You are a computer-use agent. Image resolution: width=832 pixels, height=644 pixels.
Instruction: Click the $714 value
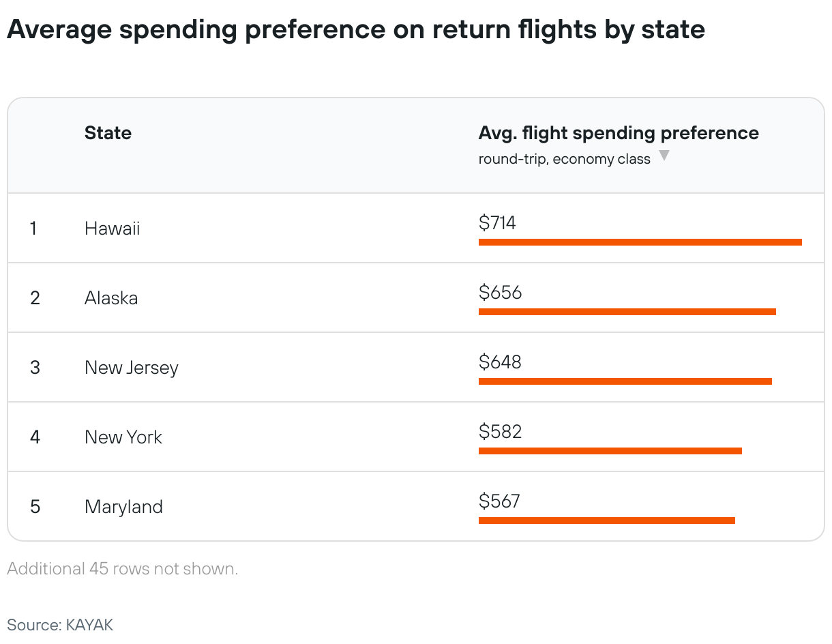(x=497, y=223)
